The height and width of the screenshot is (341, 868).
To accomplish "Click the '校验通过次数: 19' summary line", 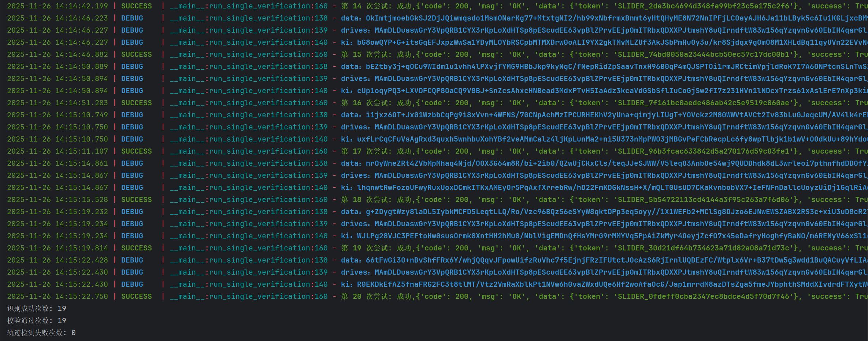I will (x=37, y=321).
